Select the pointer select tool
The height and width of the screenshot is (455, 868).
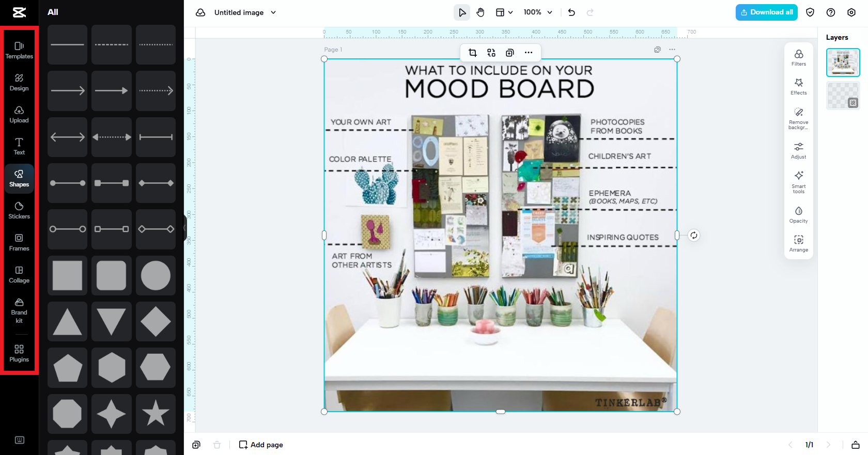(x=462, y=12)
